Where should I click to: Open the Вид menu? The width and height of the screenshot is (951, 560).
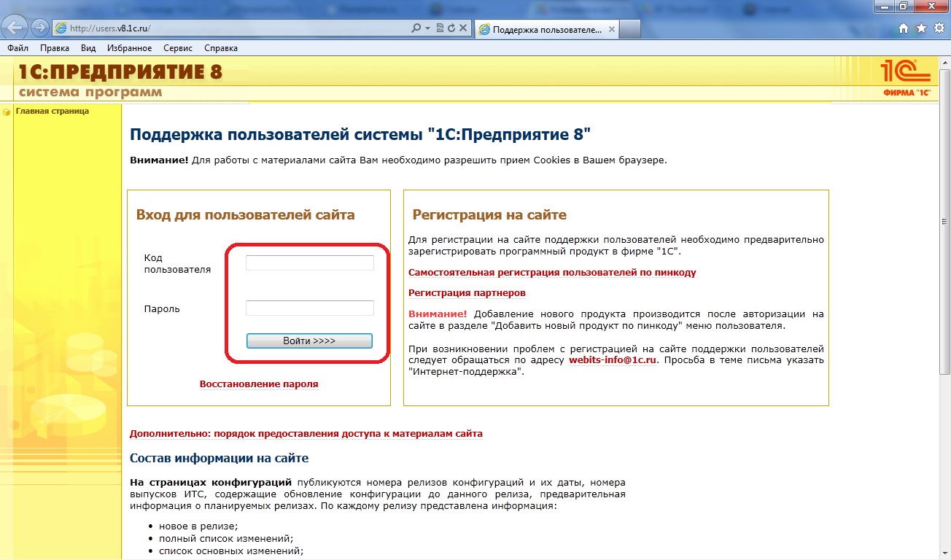88,48
